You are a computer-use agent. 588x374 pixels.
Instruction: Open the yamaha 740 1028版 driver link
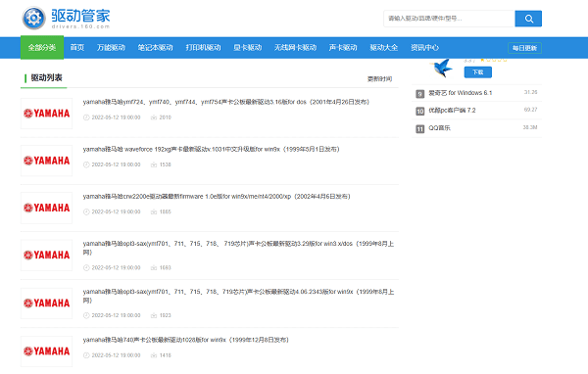point(185,340)
